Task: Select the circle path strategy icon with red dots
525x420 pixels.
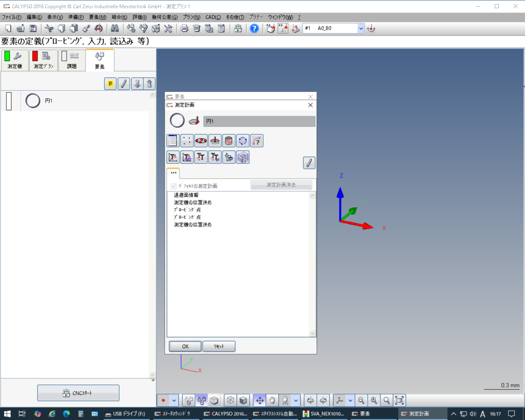Action: click(x=201, y=141)
